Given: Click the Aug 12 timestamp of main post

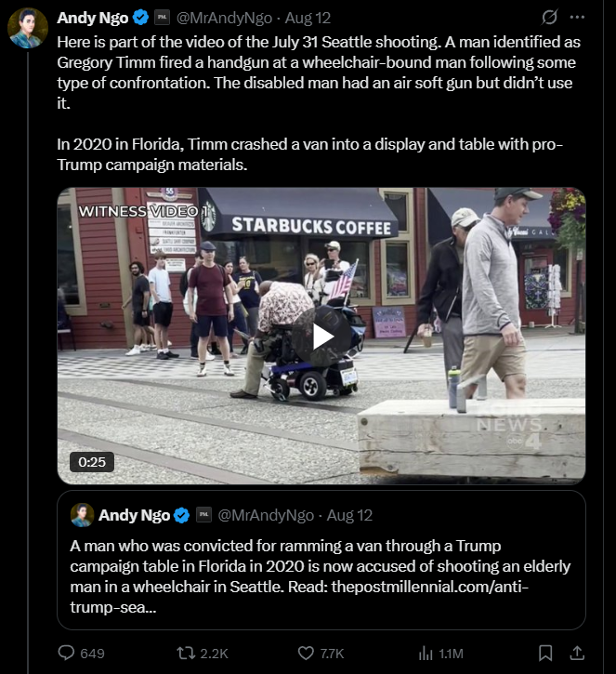Looking at the screenshot, I should [308, 18].
